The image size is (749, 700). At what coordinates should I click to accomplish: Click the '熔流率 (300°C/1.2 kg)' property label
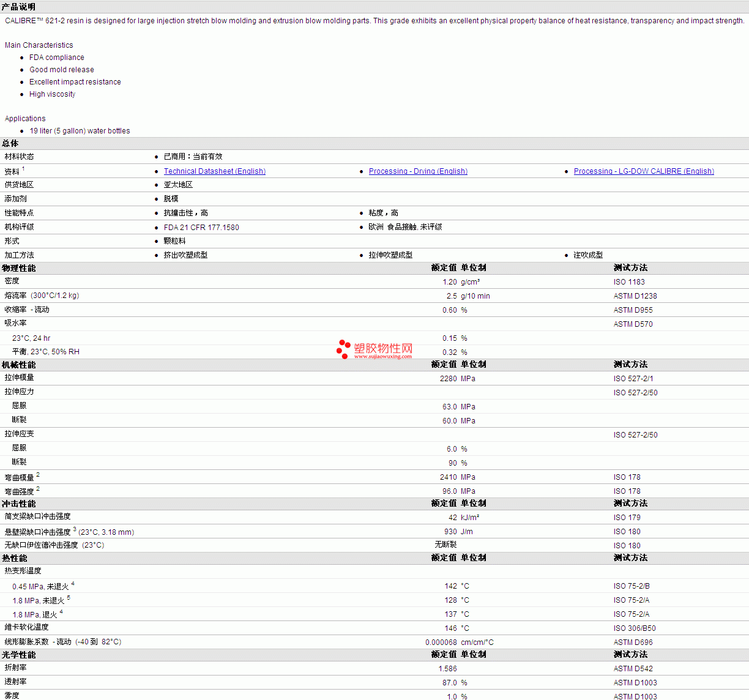[x=42, y=296]
